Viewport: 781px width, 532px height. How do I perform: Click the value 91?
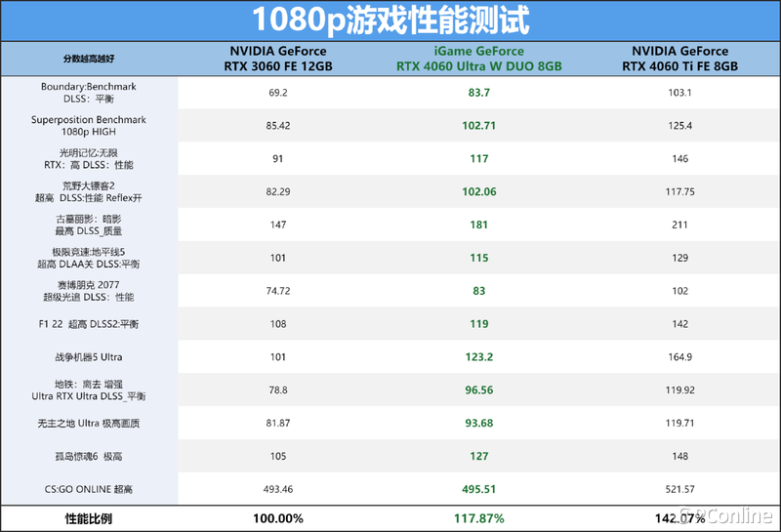point(278,159)
